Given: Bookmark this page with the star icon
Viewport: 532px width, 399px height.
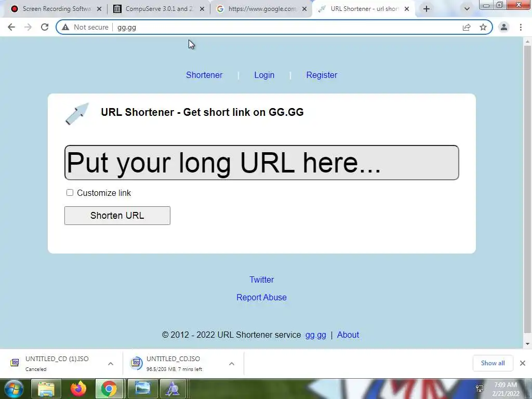Looking at the screenshot, I should tap(483, 27).
